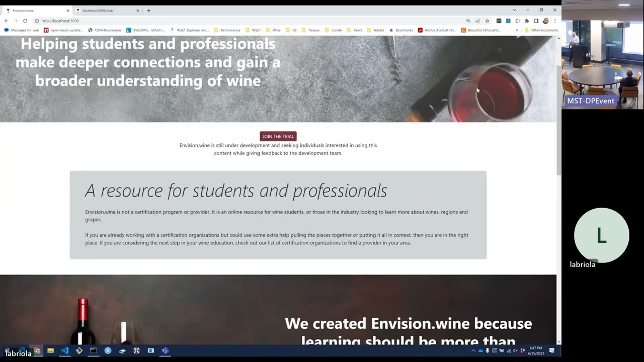644x362 pixels.
Task: Open the npm-check-update bookmark
Action: click(63, 30)
